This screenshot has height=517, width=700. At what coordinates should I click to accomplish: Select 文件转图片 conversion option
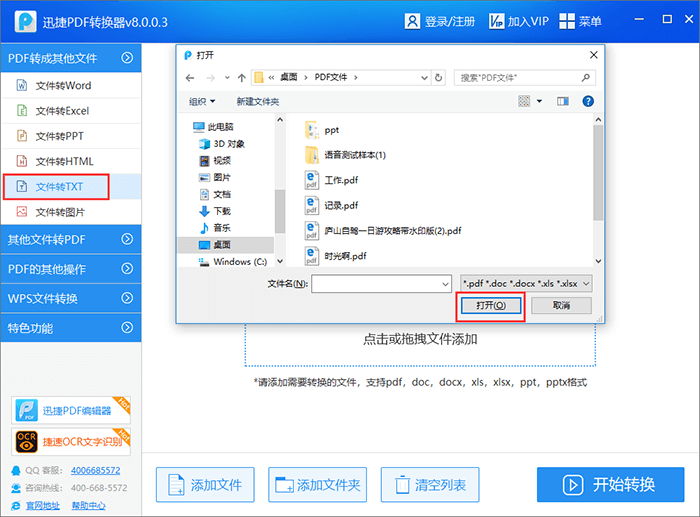(71, 212)
